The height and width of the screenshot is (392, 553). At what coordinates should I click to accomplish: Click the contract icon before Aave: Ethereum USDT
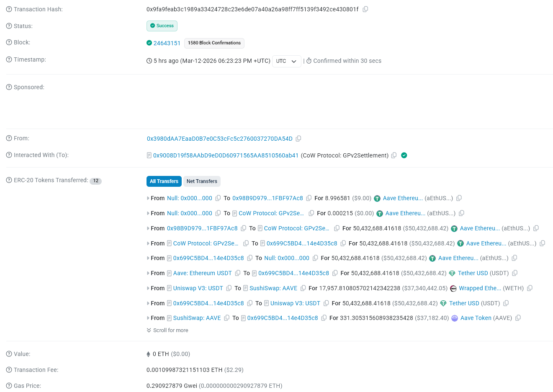point(168,273)
